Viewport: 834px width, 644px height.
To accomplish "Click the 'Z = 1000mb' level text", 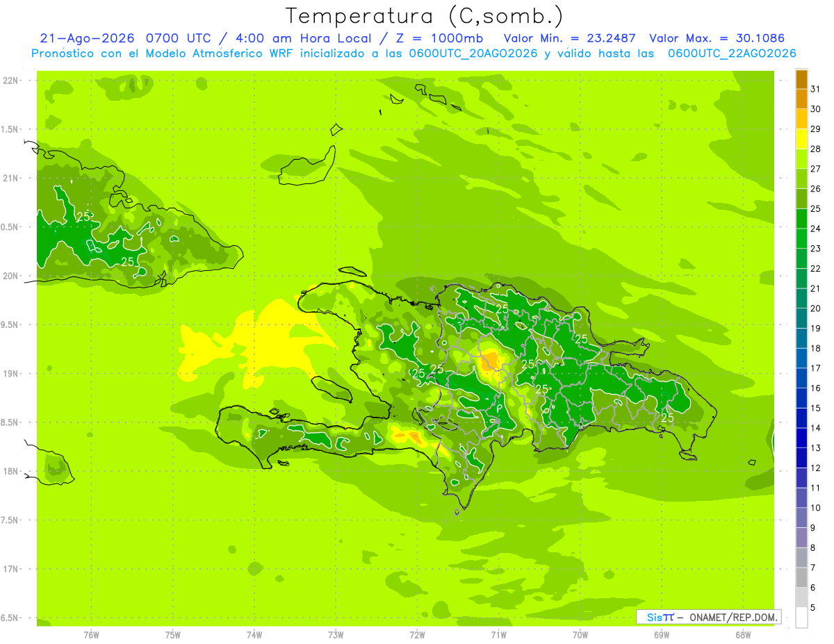I will coord(438,38).
